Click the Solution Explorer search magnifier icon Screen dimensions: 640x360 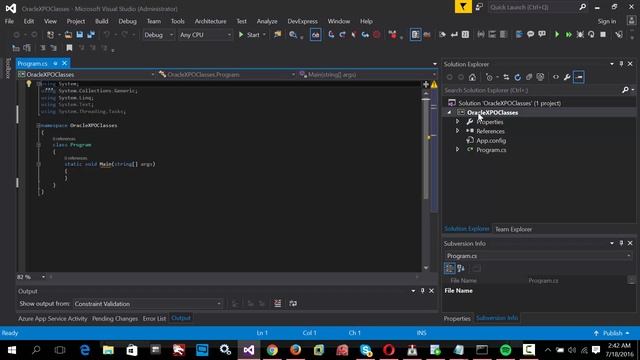point(625,90)
